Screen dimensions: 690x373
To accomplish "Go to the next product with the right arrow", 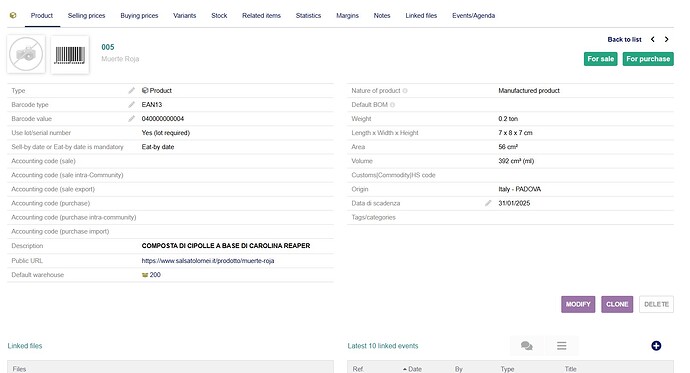I will (667, 39).
